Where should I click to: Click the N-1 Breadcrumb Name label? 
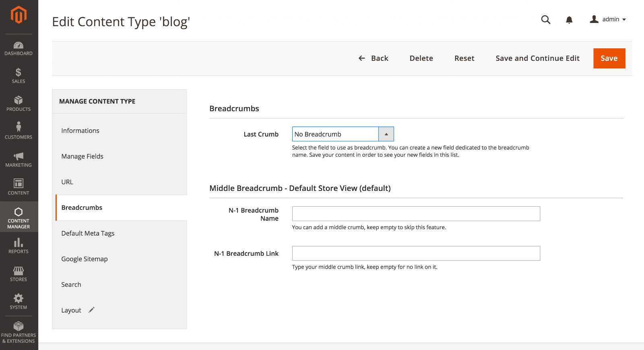[254, 214]
